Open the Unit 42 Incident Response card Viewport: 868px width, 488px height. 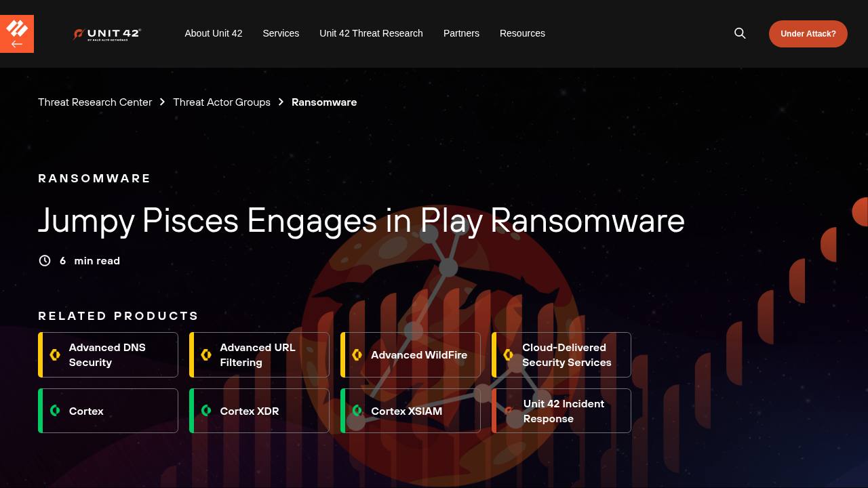561,411
